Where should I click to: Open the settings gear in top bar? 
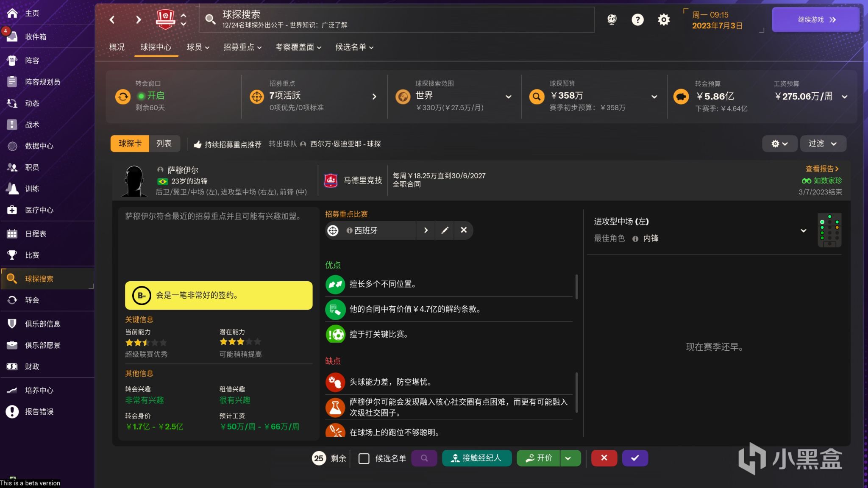[x=664, y=19]
